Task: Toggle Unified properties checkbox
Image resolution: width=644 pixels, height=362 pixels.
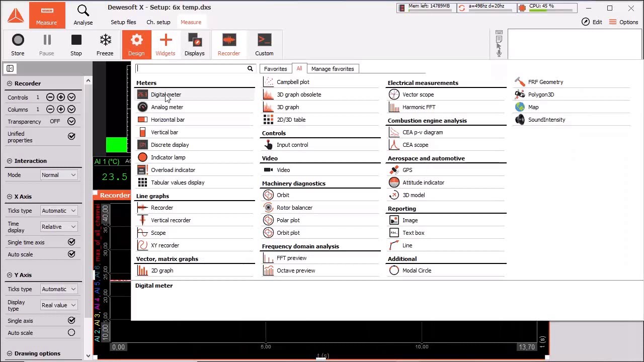Action: 71,136
